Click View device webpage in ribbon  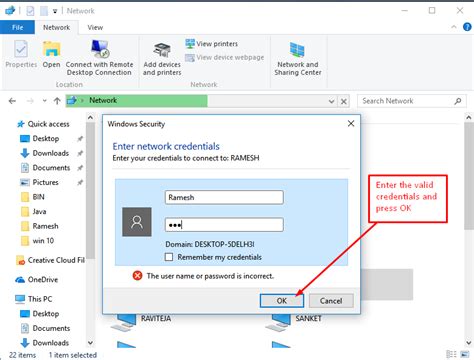[x=225, y=57]
